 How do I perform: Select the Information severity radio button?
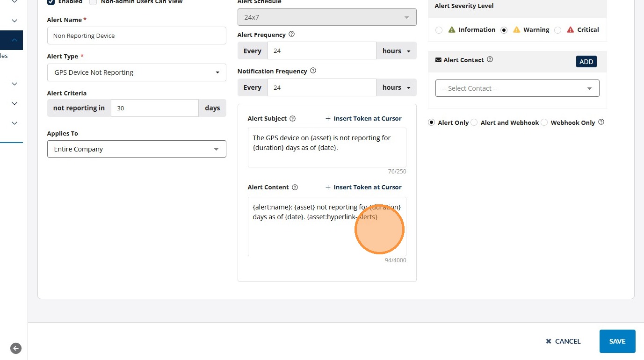point(439,30)
